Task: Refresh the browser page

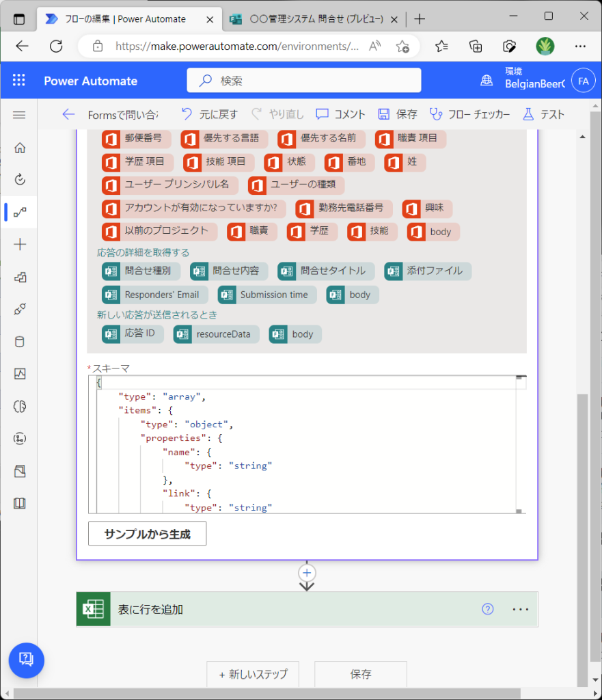Action: tap(56, 46)
